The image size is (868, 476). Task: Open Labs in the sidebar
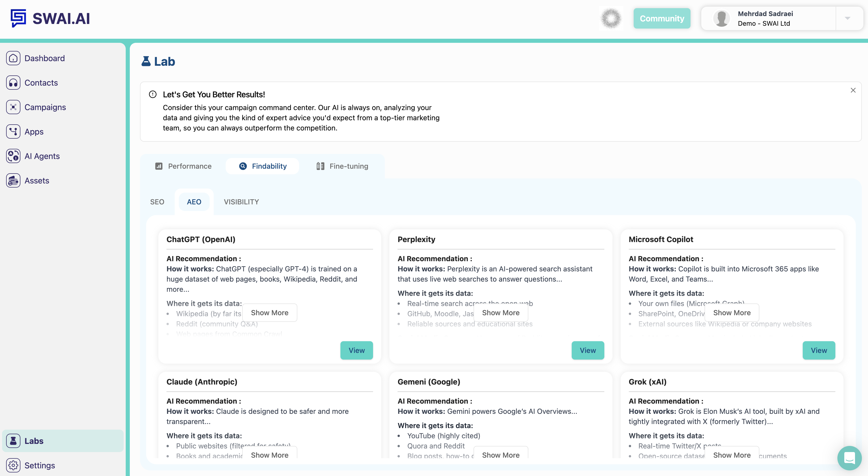(63, 441)
